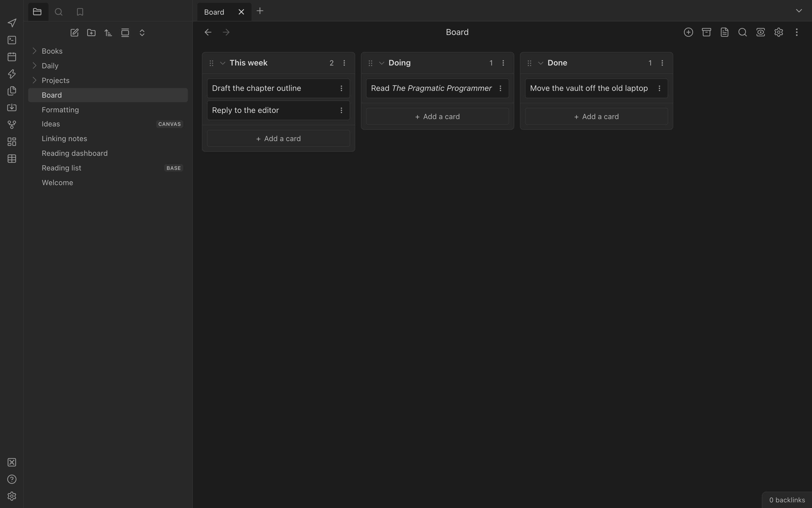Open the Help icon in the ribbon
The image size is (812, 508).
tap(12, 479)
